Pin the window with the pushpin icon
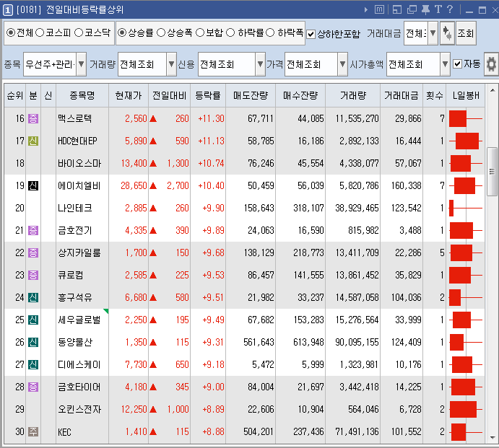The width and height of the screenshot is (499, 448). point(425,9)
